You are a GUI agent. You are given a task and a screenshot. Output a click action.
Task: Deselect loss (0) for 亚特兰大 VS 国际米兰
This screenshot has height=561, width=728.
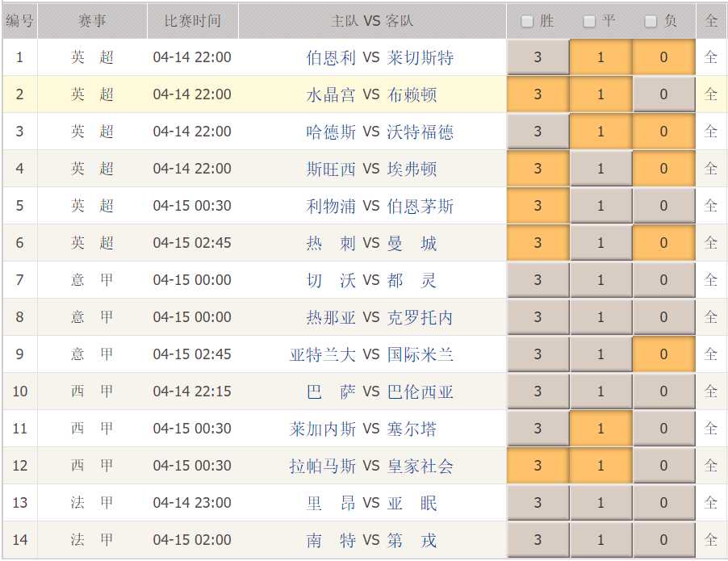click(664, 354)
